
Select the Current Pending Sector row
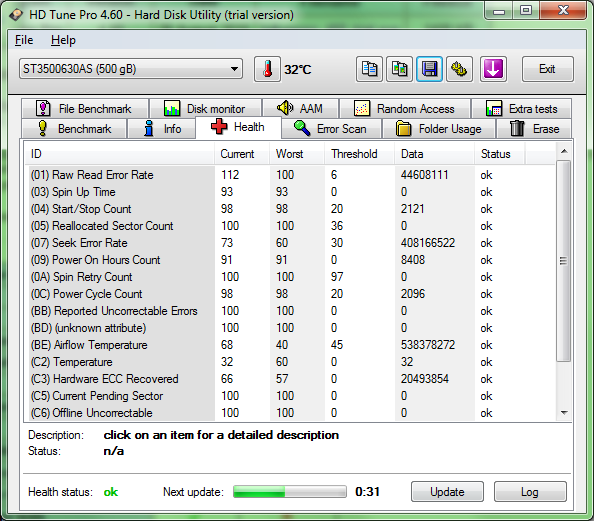(290, 396)
